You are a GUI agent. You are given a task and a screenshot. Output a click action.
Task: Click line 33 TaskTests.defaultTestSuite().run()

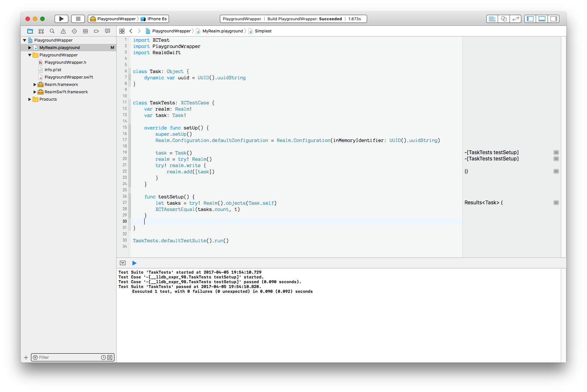(181, 240)
